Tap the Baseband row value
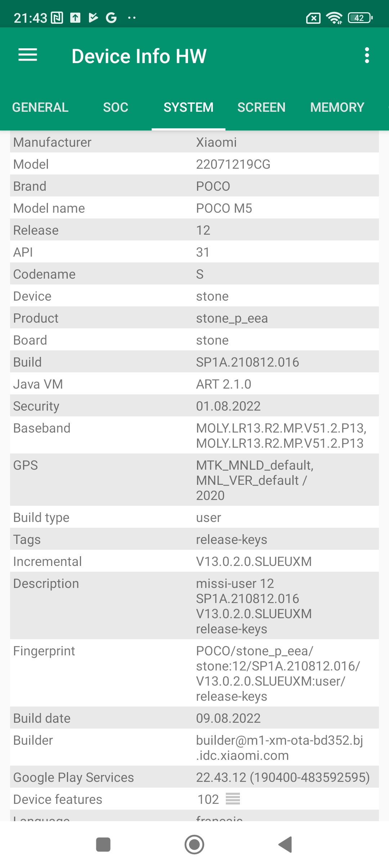The width and height of the screenshot is (389, 868). [281, 435]
